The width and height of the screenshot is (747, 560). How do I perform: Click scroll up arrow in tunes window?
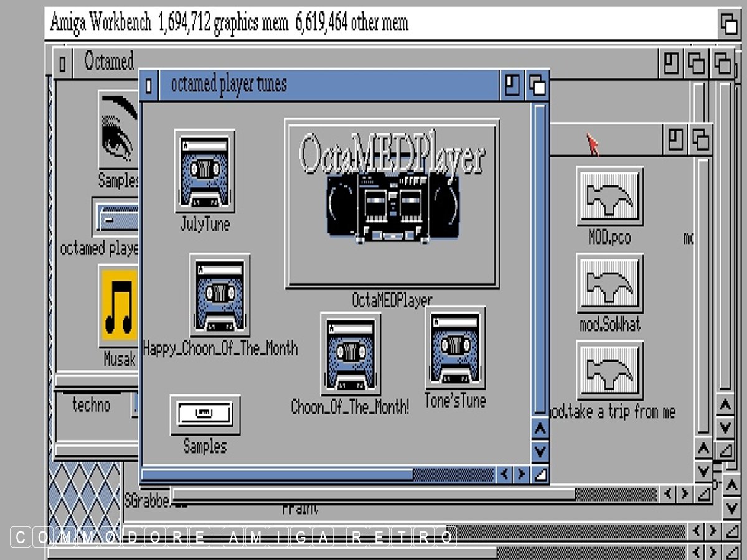coord(540,429)
